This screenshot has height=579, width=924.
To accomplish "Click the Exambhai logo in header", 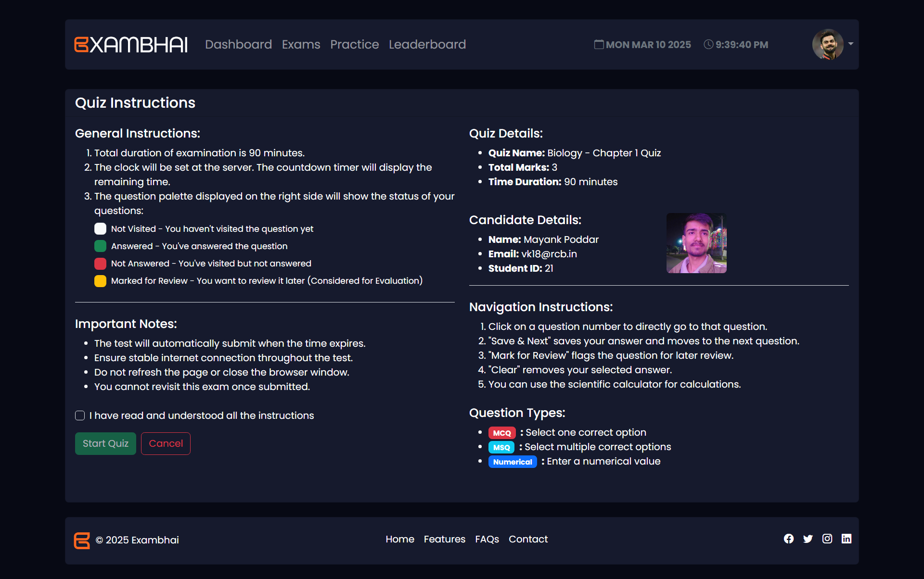I will point(131,44).
